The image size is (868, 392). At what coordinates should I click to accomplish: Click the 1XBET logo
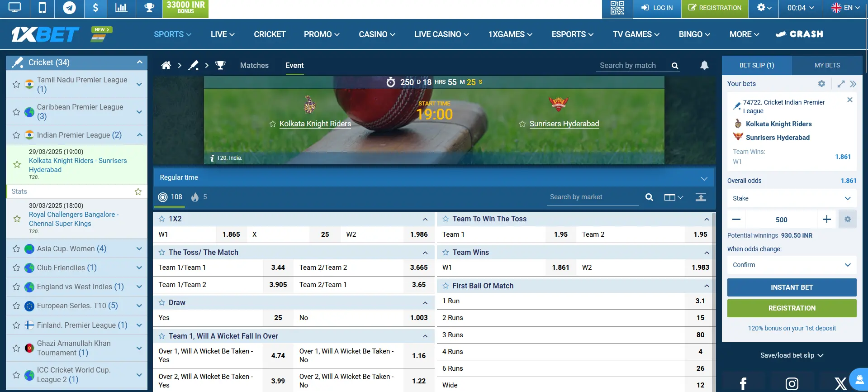point(45,34)
